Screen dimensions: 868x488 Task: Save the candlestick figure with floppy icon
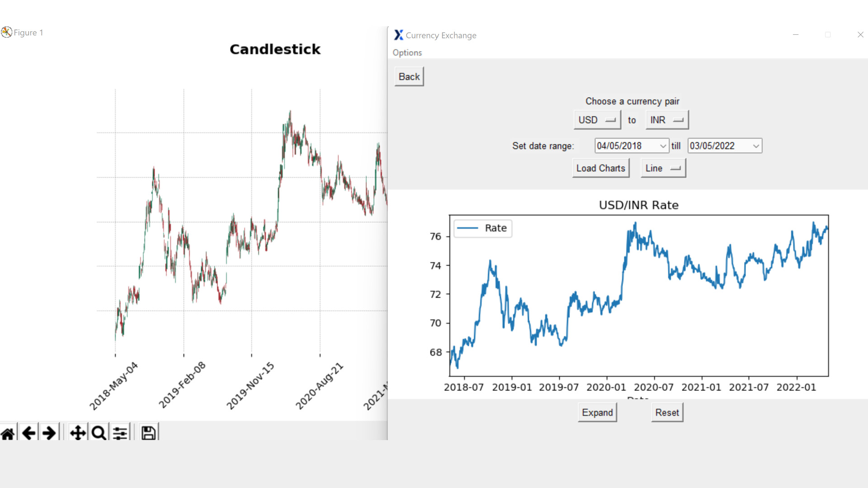[148, 433]
